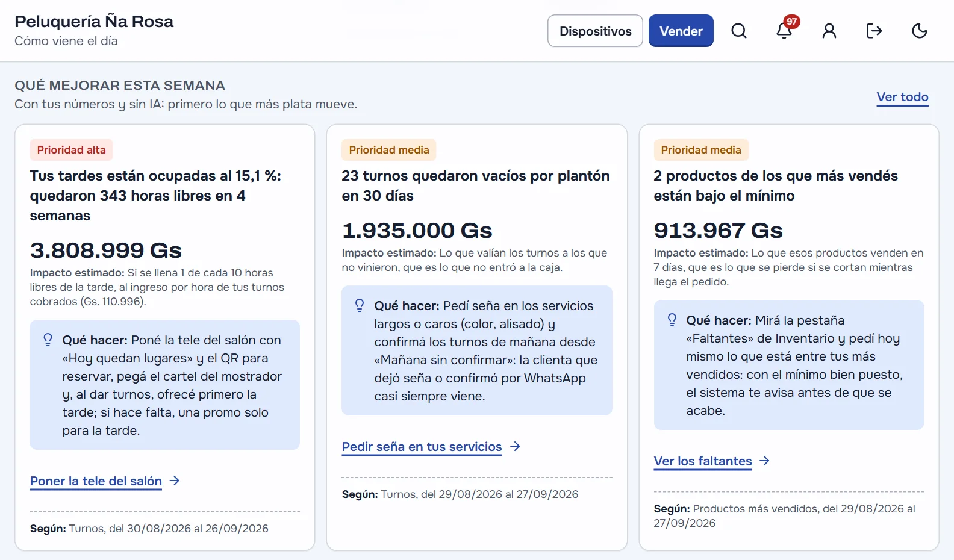The image size is (954, 560).
Task: Click the Peluquería Ña Rosa title
Action: (94, 22)
